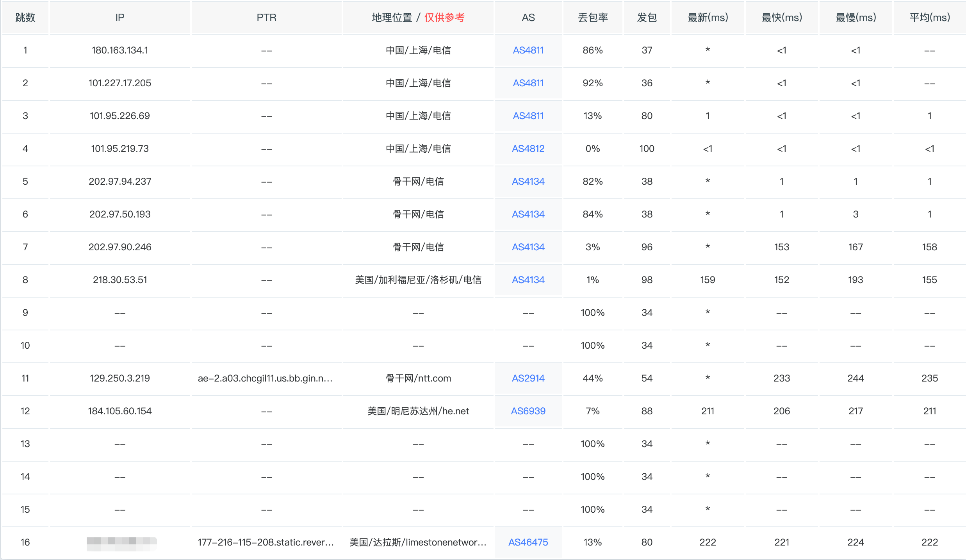
Task: Click the 丢包率 column header
Action: tap(592, 18)
